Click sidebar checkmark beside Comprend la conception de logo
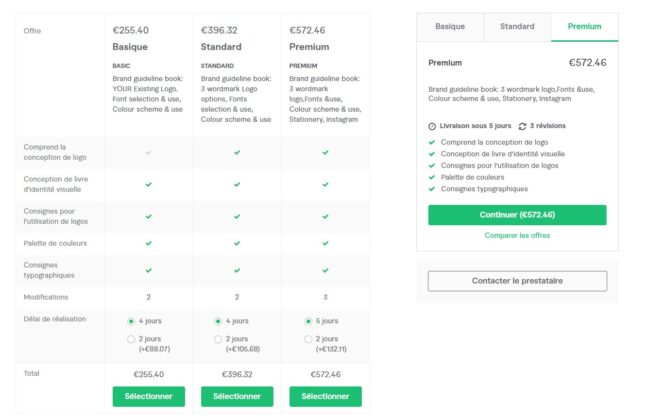Image resolution: width=664 pixels, height=418 pixels. [x=432, y=142]
